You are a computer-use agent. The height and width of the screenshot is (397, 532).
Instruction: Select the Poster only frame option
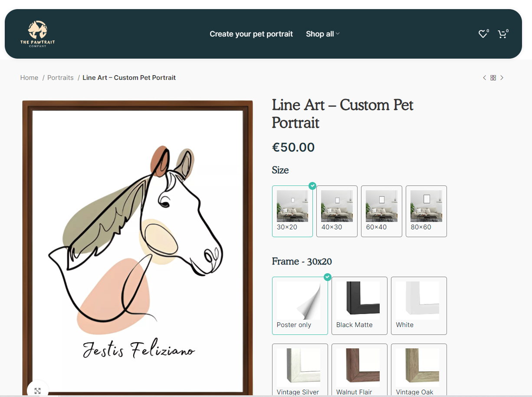click(x=300, y=305)
